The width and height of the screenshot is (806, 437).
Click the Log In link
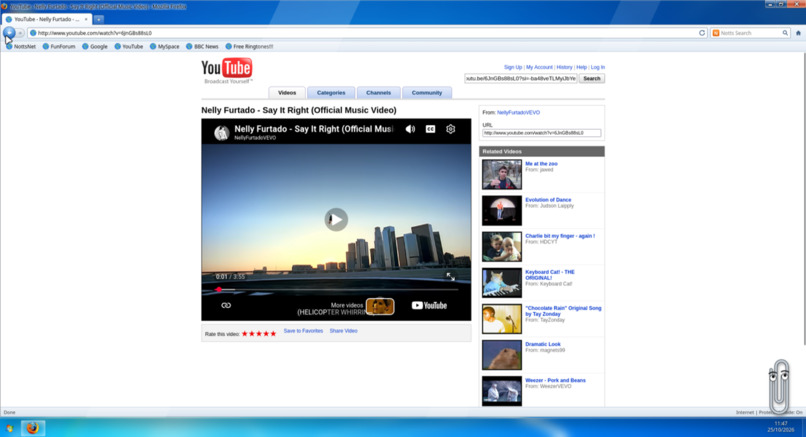click(597, 67)
